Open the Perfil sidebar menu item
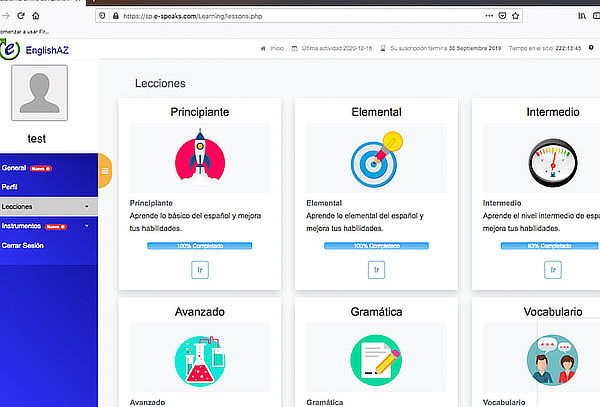600x407 pixels. [x=10, y=187]
